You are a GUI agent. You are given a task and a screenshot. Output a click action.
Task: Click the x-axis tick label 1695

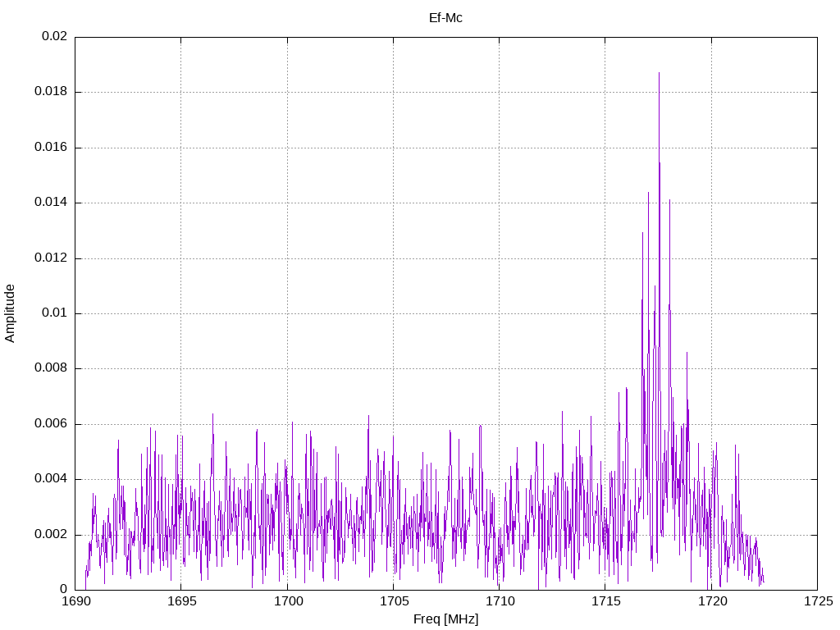pos(181,601)
